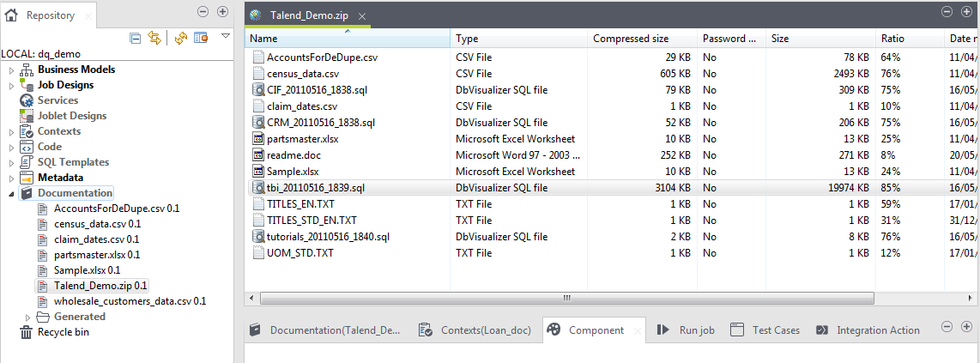Click the Collapse All icon in Repository
The width and height of the screenshot is (980, 363).
click(x=136, y=38)
